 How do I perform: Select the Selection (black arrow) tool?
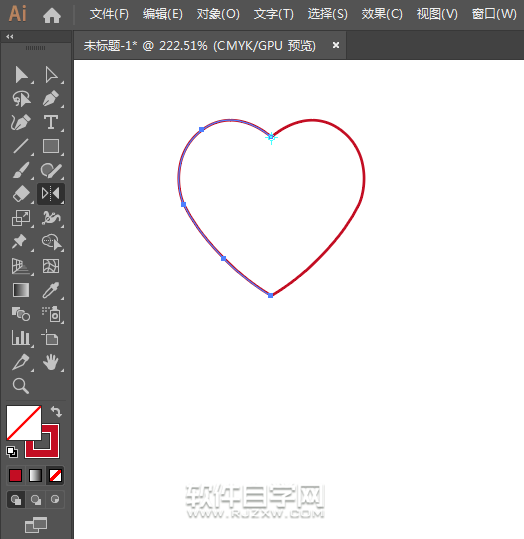[x=21, y=75]
